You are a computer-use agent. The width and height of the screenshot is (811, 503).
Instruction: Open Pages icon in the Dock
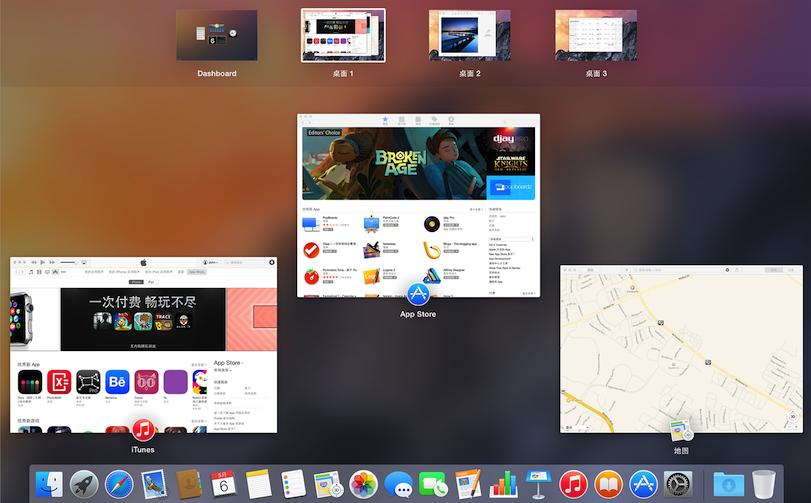pos(468,484)
